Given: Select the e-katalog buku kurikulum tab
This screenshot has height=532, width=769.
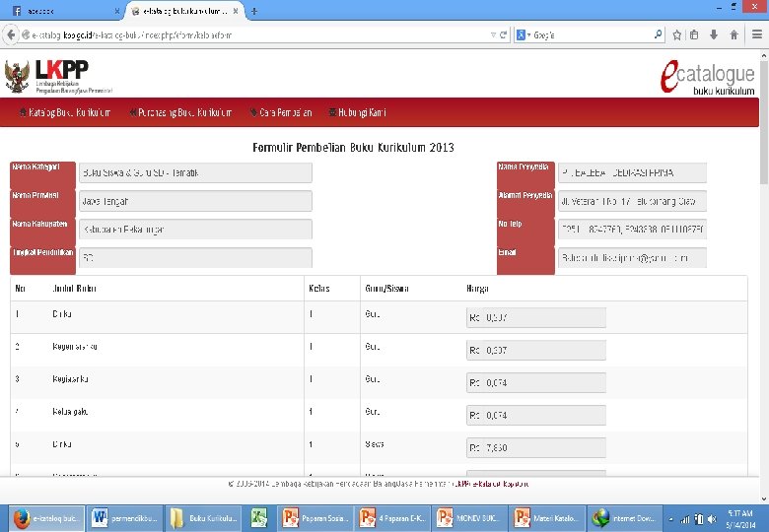Looking at the screenshot, I should tap(183, 11).
